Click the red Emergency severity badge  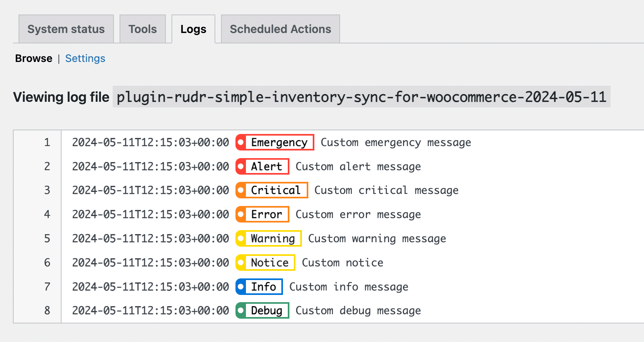tap(275, 142)
